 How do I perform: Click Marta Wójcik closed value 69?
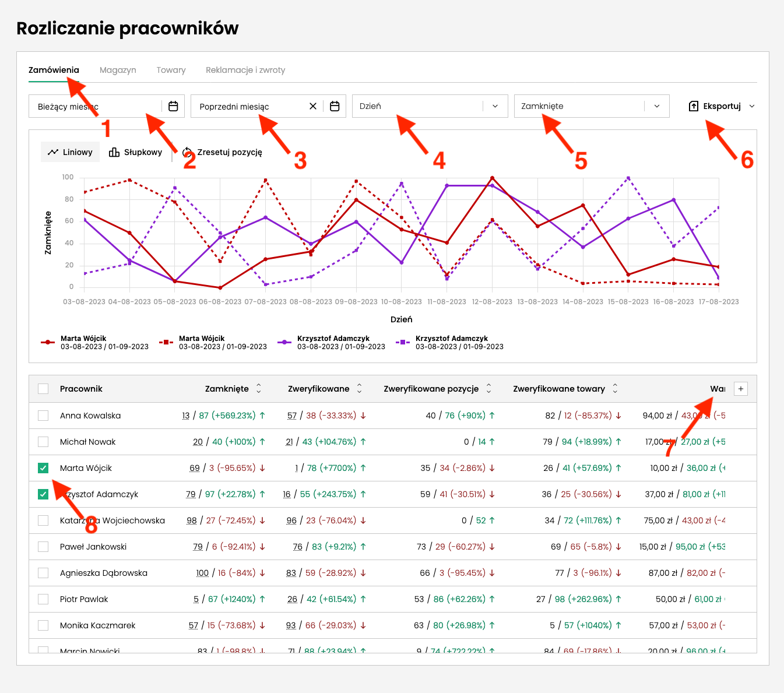tap(195, 468)
